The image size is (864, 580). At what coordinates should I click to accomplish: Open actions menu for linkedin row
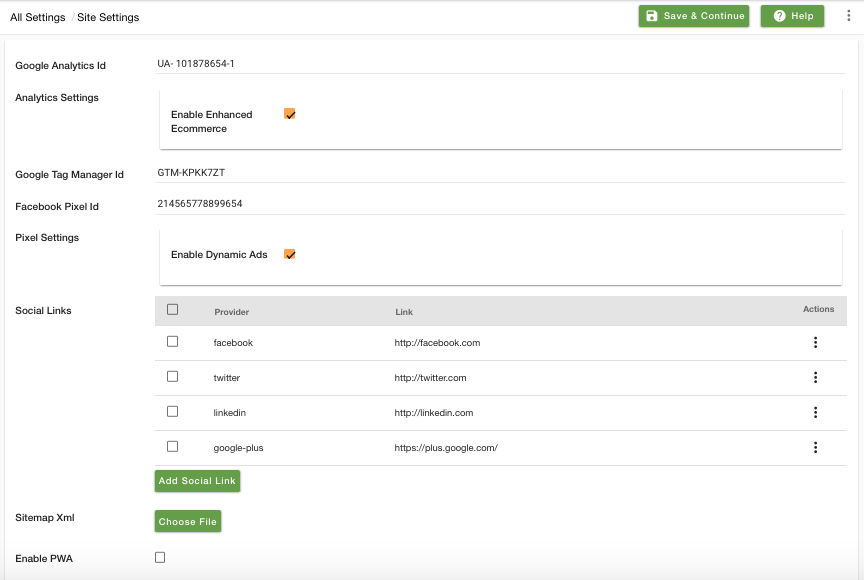(816, 413)
